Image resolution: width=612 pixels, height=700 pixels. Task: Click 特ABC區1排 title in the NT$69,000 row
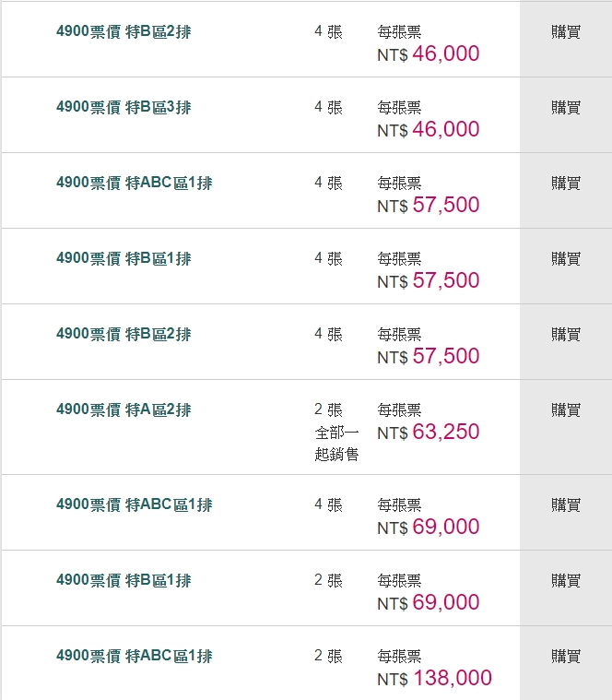pyautogui.click(x=134, y=505)
